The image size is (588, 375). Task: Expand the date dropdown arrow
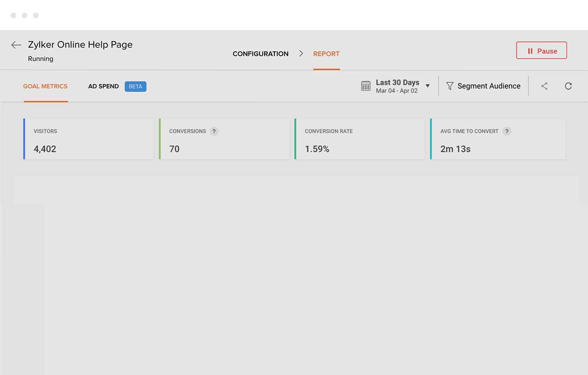[427, 86]
